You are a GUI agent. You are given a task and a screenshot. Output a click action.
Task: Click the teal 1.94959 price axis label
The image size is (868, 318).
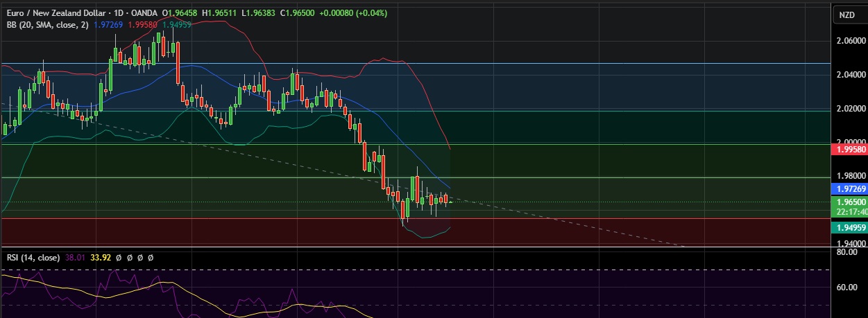(x=849, y=227)
